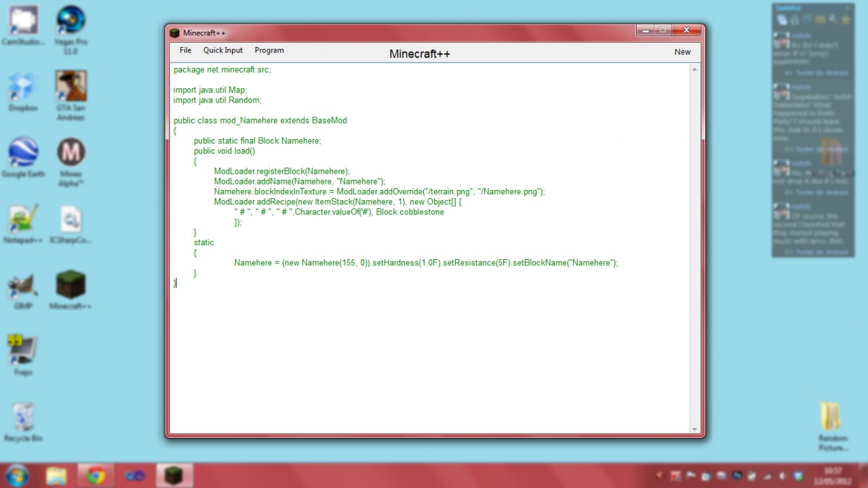Click the search icon in the Twitter widget
Viewport: 868px width, 488px height.
tap(833, 20)
